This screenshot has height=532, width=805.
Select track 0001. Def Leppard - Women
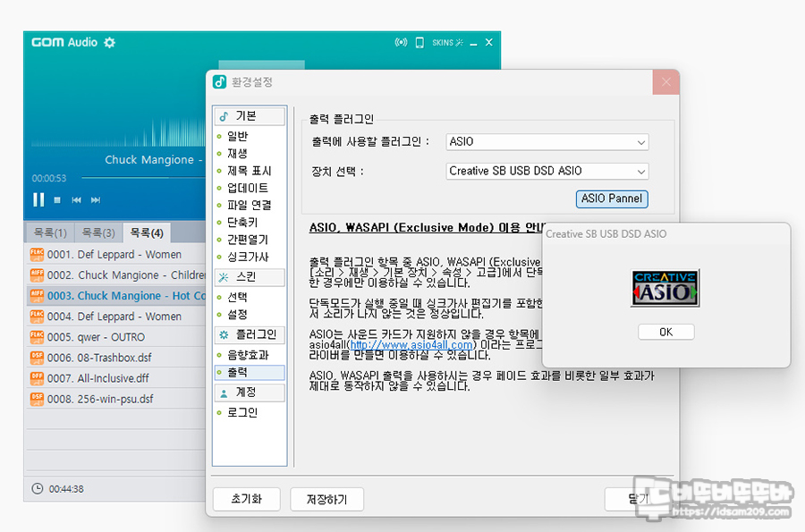click(x=116, y=255)
